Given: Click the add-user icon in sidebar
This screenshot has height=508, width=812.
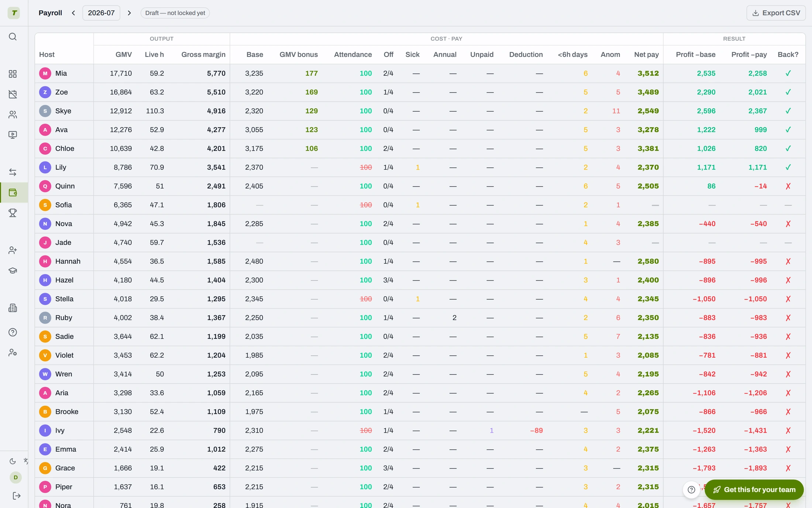Looking at the screenshot, I should (x=13, y=250).
